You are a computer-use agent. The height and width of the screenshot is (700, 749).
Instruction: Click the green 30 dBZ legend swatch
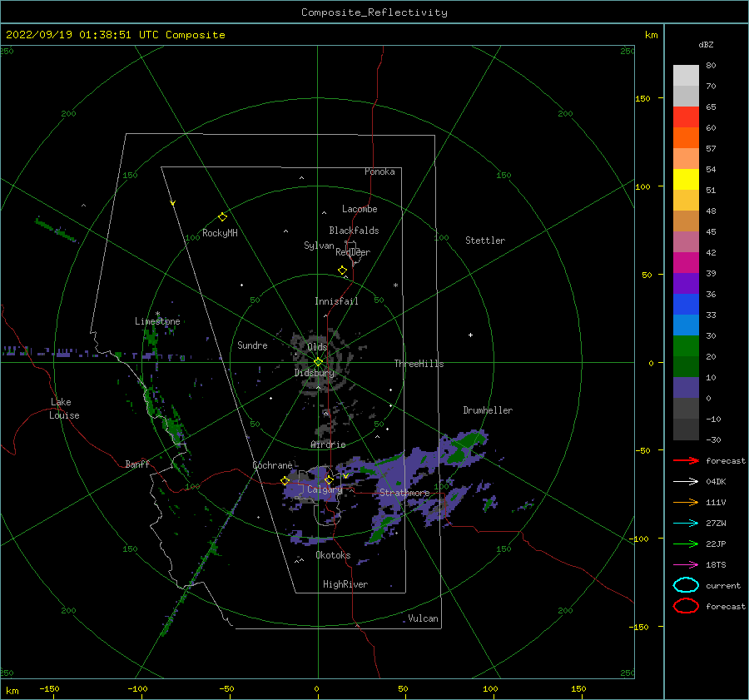pyautogui.click(x=686, y=346)
